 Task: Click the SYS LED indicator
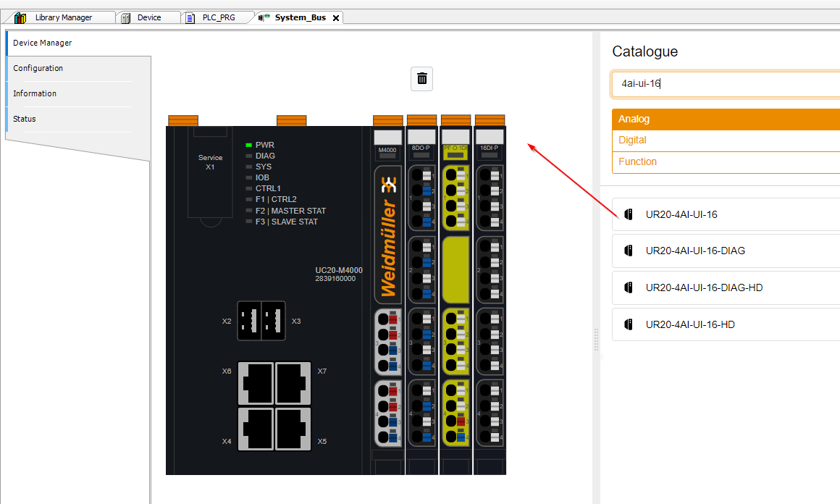[248, 167]
